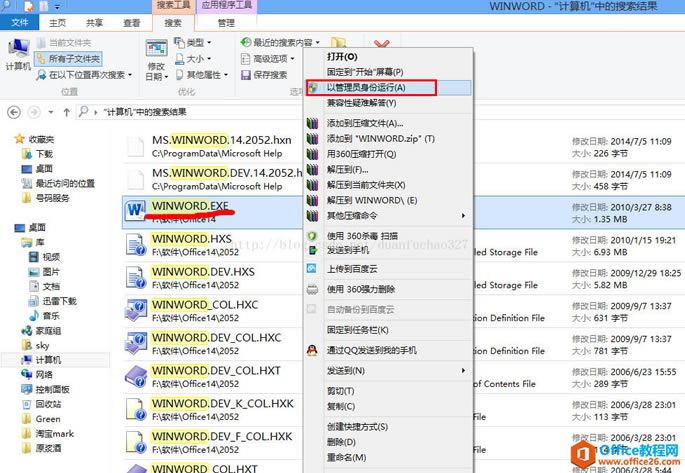Choose 添加到压缩文件(A)... entry
This screenshot has height=473, width=685.
(365, 123)
